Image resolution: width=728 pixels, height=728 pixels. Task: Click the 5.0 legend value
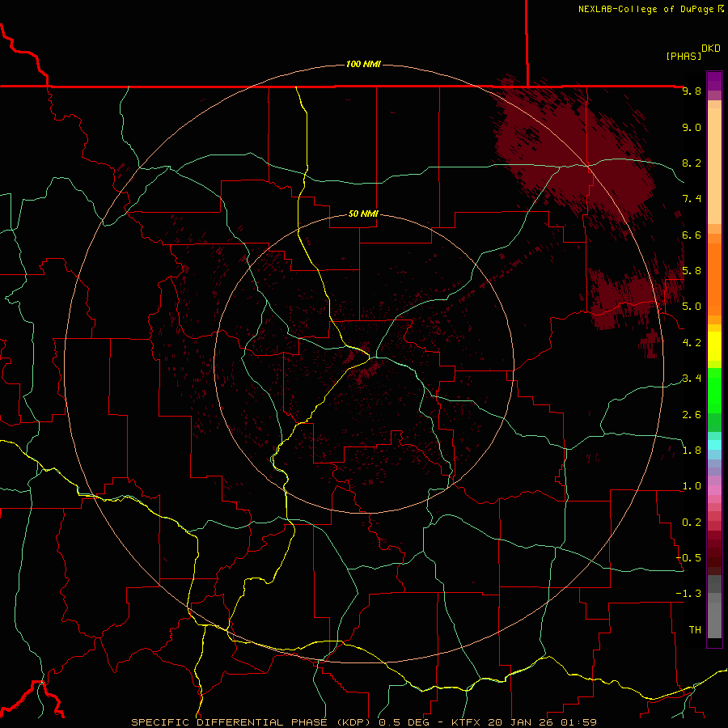(x=692, y=307)
